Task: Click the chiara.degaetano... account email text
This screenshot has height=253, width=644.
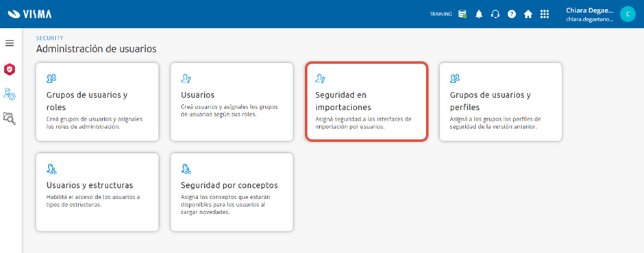Action: (590, 19)
